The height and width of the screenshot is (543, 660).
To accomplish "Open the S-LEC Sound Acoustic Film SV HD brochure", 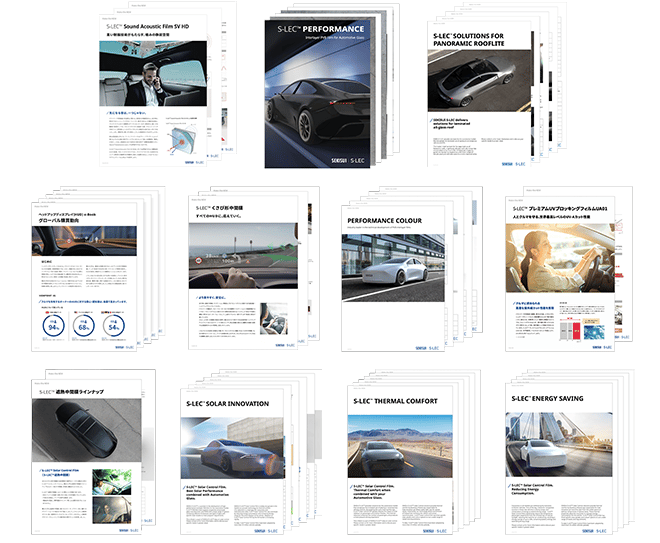I will (x=153, y=90).
